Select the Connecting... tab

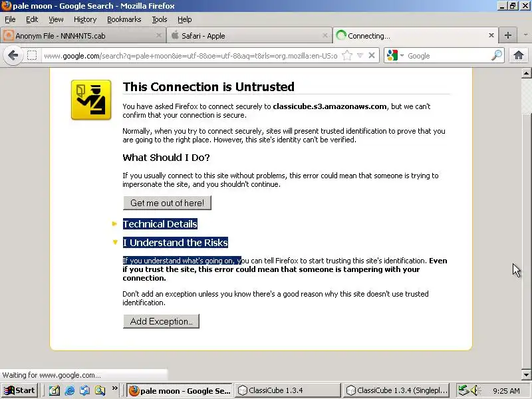tap(415, 35)
